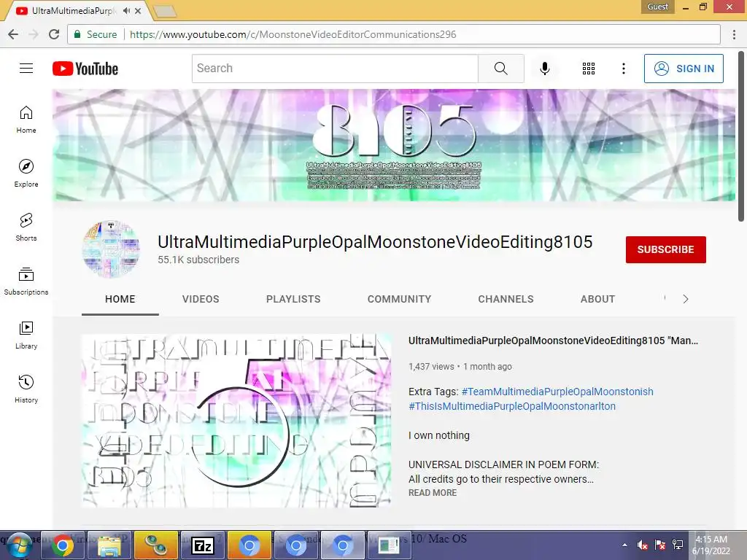Click the featured video thumbnail

[x=237, y=421]
